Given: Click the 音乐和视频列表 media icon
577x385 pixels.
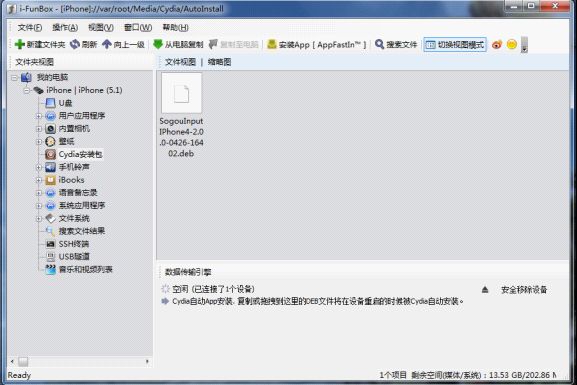Looking at the screenshot, I should pos(50,269).
